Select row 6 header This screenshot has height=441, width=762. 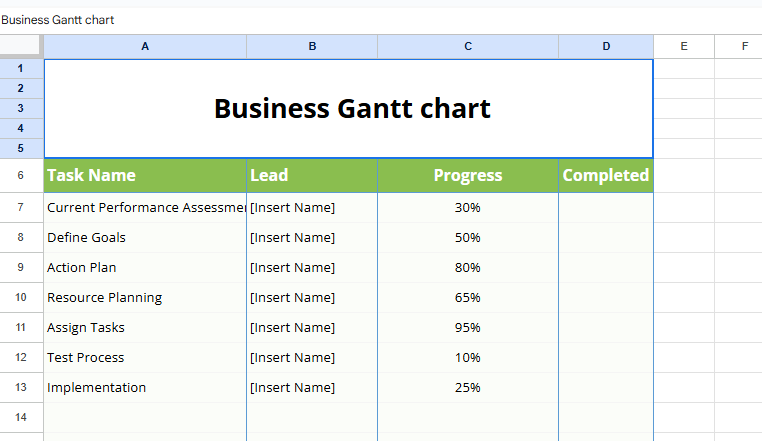21,175
